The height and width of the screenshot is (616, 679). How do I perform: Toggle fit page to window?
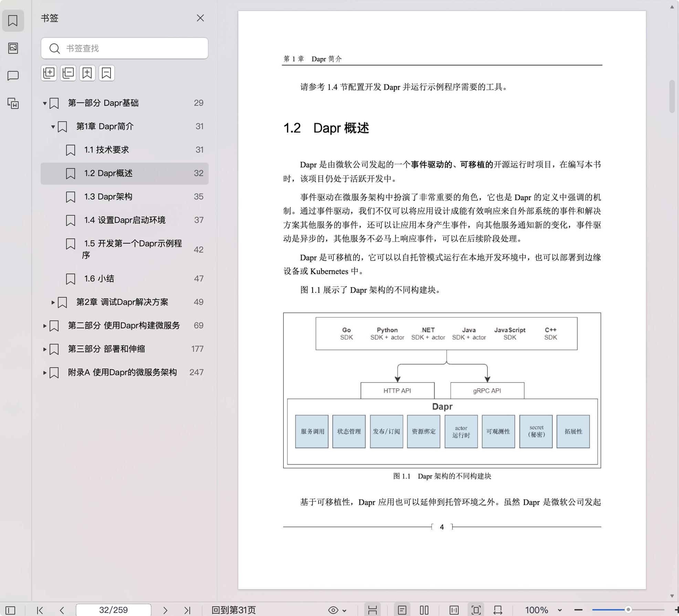point(476,610)
